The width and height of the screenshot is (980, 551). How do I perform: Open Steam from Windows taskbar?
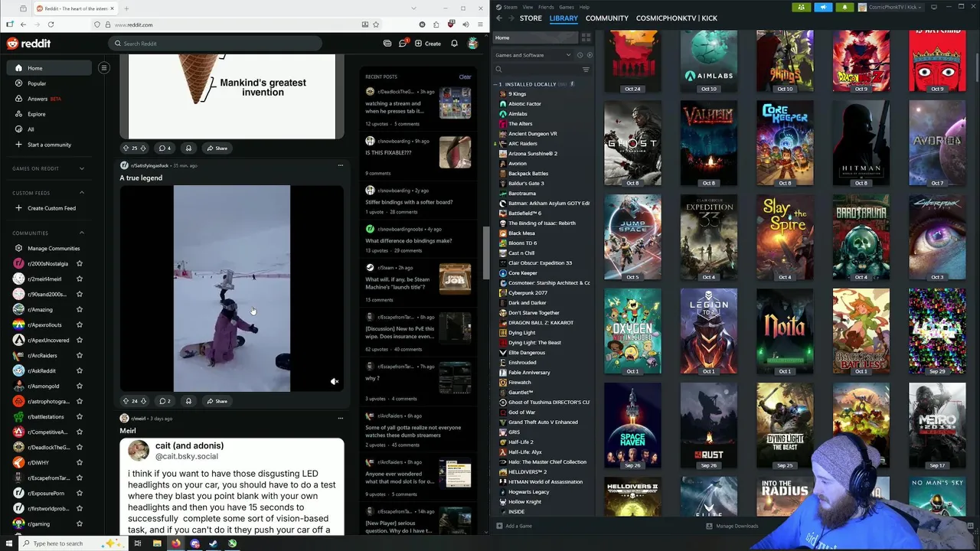pyautogui.click(x=214, y=543)
